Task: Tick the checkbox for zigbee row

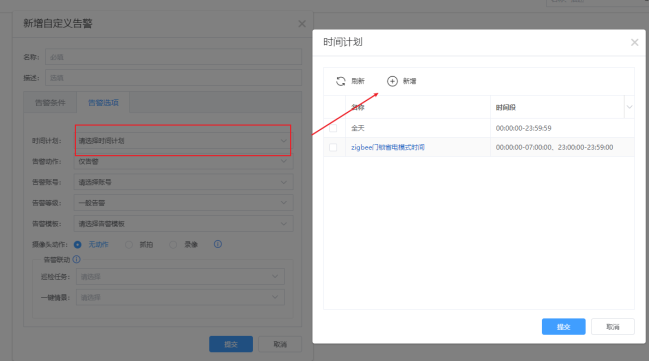Action: pyautogui.click(x=333, y=147)
